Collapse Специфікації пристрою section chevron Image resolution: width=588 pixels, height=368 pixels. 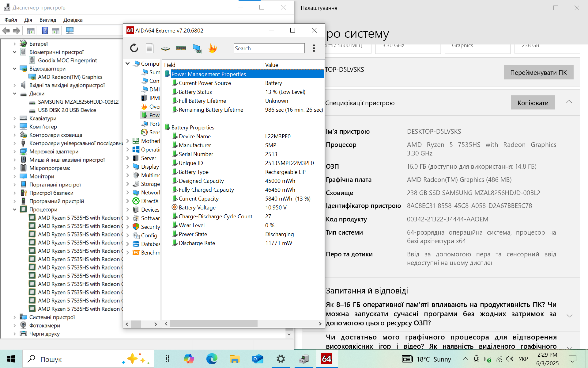569,102
